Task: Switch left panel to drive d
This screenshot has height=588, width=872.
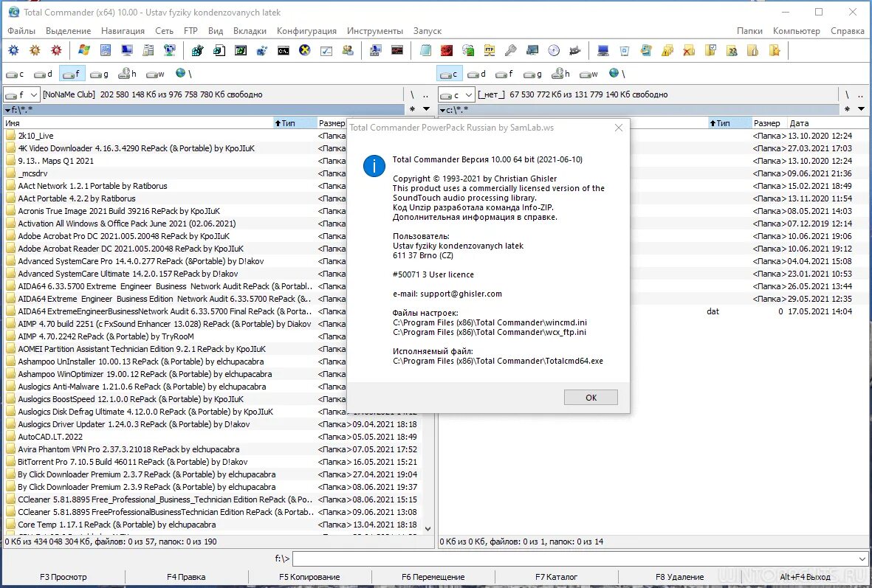Action: coord(43,73)
